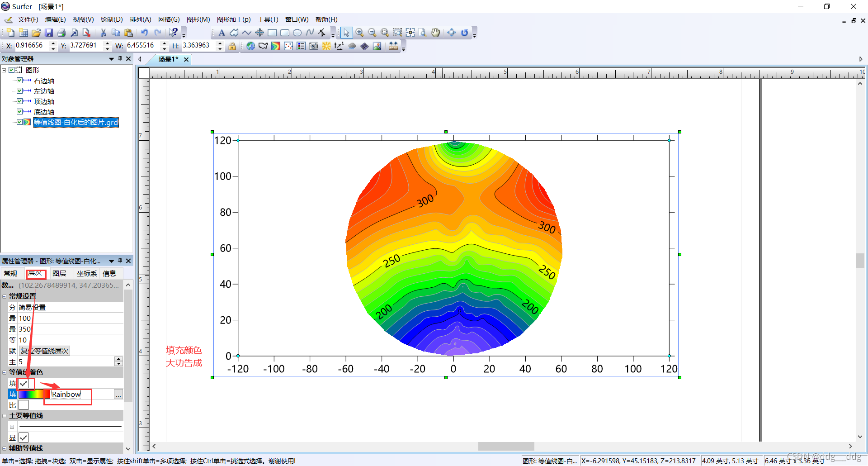Screen dimensions: 868x466
Task: Toggle the fill contours checkbox
Action: [x=24, y=384]
